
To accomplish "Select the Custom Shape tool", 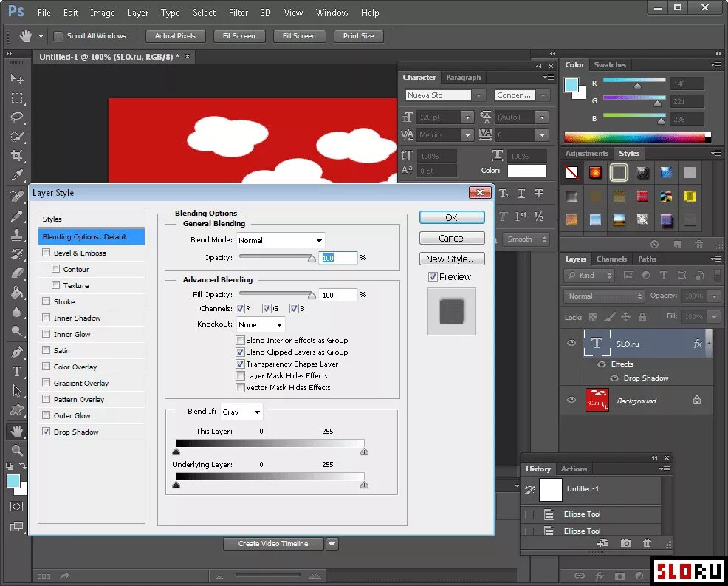I will (17, 410).
